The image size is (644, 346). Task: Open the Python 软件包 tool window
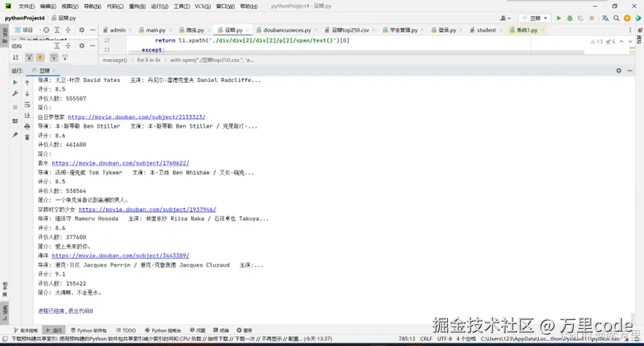click(x=88, y=330)
